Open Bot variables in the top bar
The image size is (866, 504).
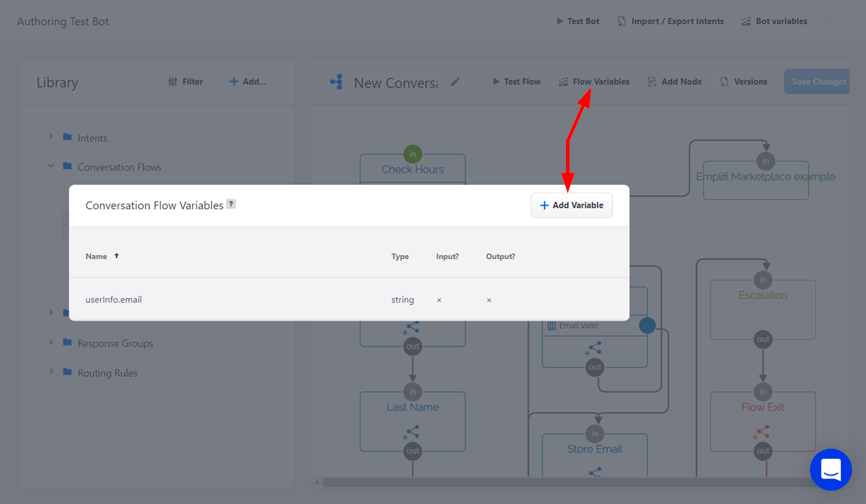tap(774, 21)
